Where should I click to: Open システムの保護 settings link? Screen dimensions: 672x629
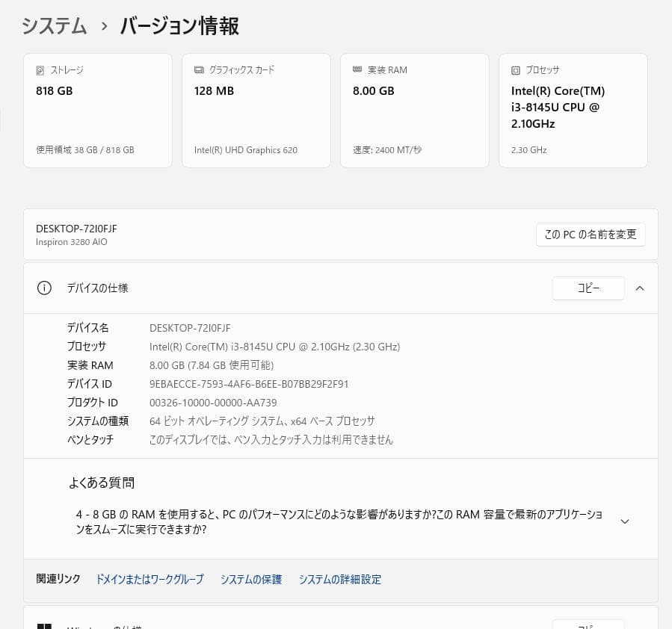tap(251, 579)
